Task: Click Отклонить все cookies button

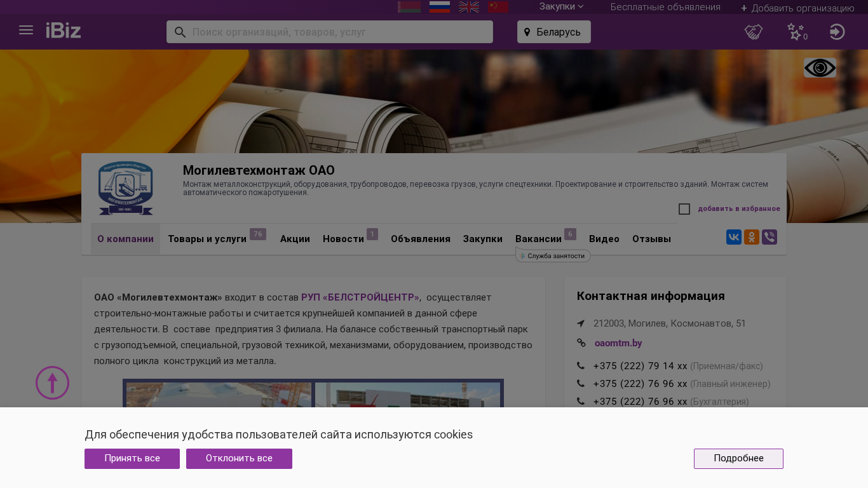Action: click(x=239, y=459)
